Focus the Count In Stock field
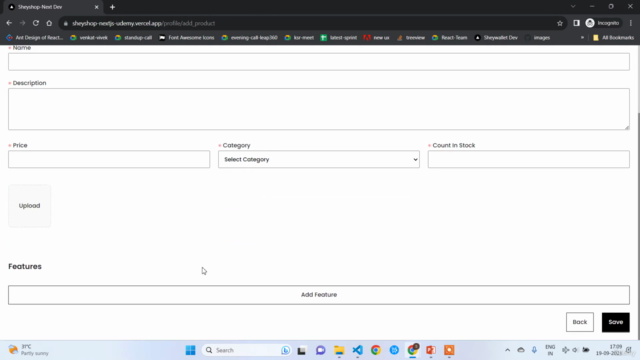The height and width of the screenshot is (360, 640). (529, 159)
